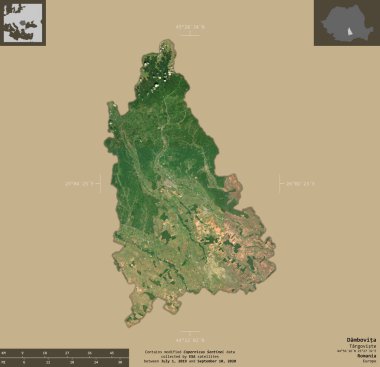Click the bold 'Romania' country label
Image resolution: width=380 pixels, height=367 pixels.
point(366,356)
